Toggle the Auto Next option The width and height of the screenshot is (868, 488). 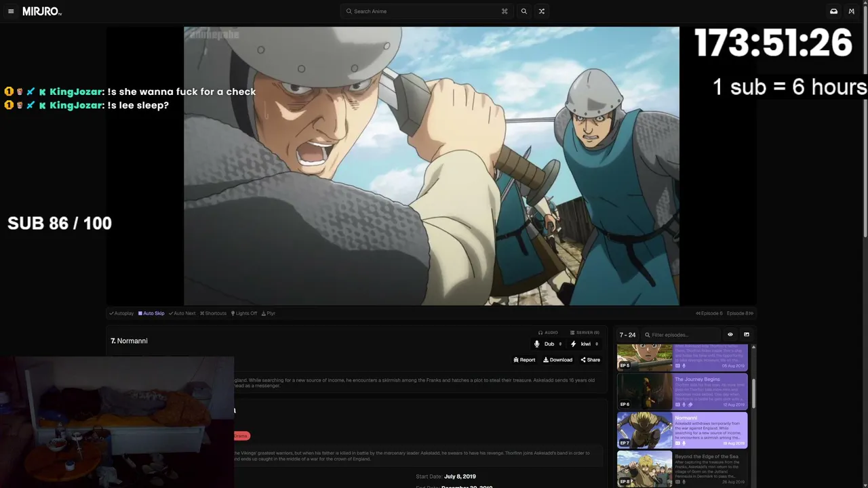point(182,313)
